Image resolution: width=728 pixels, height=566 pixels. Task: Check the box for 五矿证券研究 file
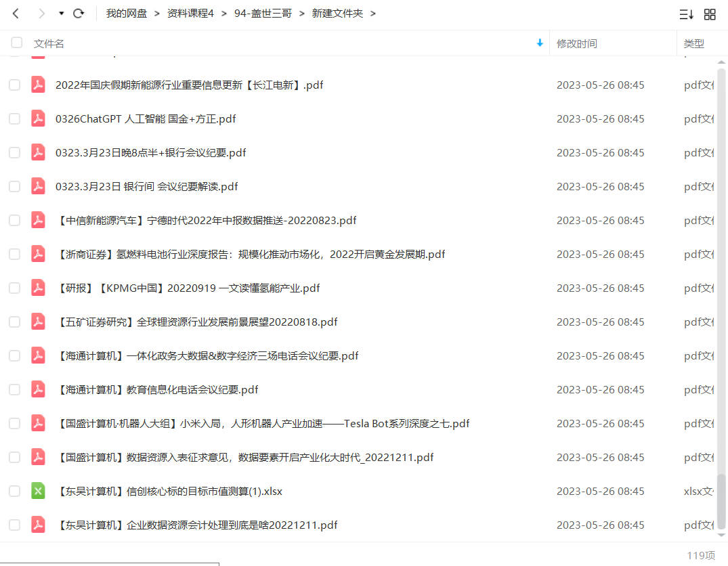(x=15, y=322)
